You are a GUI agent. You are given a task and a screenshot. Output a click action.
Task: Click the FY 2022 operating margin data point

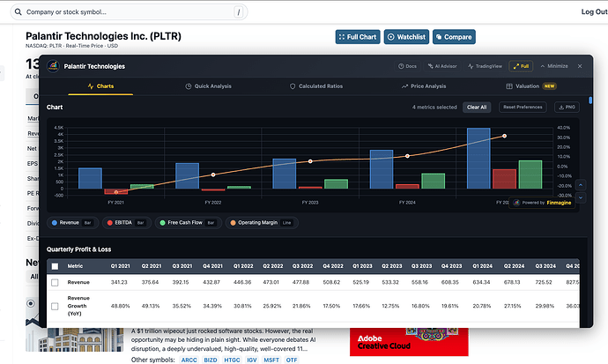pyautogui.click(x=213, y=175)
